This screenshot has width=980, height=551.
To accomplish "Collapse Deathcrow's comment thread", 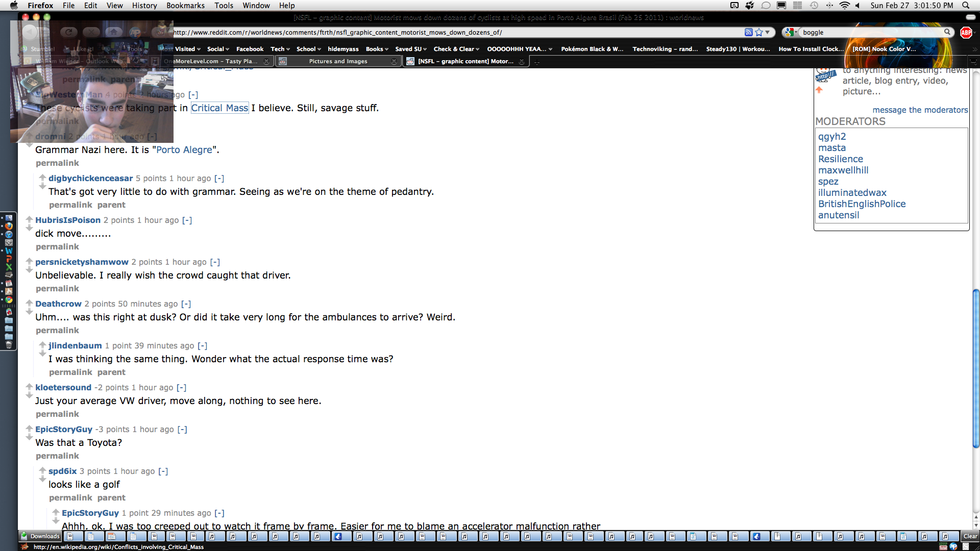I will click(186, 304).
